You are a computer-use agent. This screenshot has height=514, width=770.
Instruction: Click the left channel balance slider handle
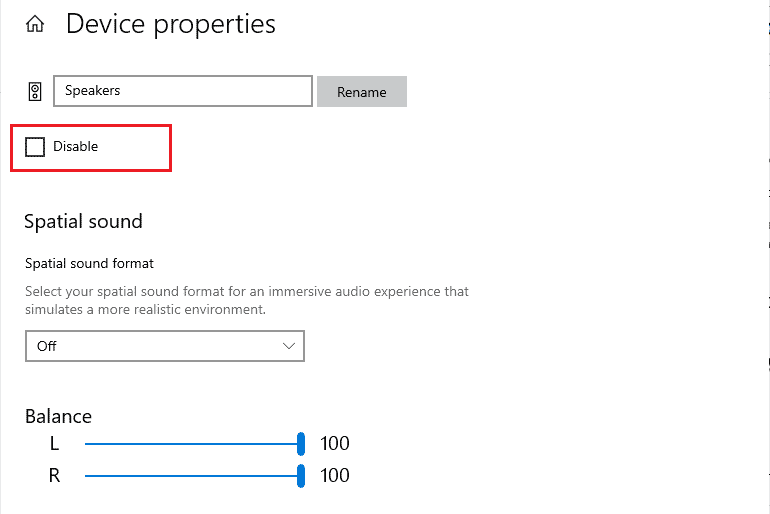(301, 444)
